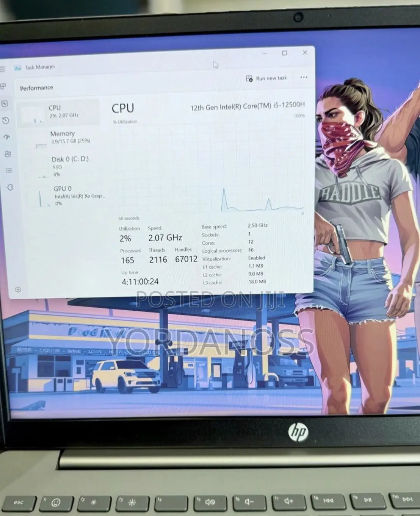Click the 2116 threads value
Screen dimensions: 420x516
pos(158,260)
